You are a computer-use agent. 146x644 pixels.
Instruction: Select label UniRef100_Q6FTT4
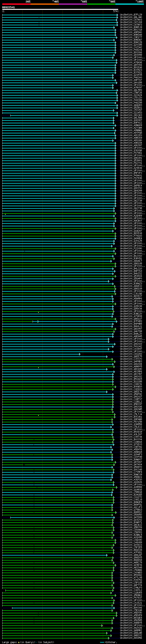click(x=131, y=585)
